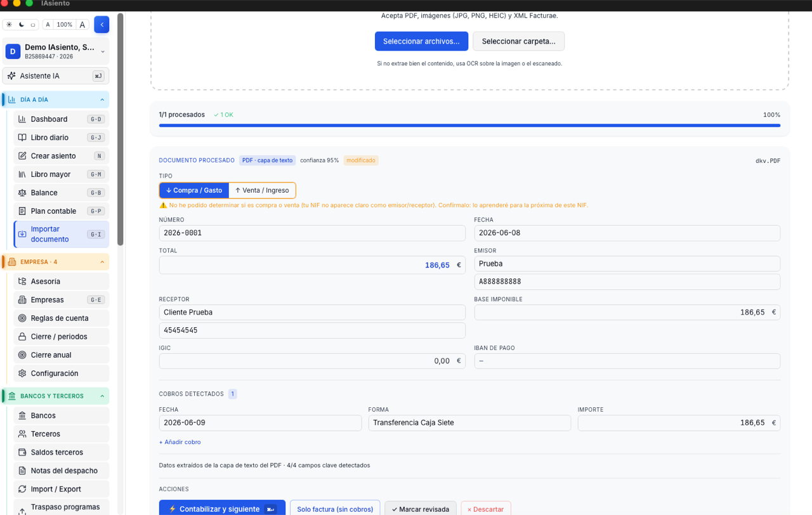This screenshot has height=515, width=812.
Task: Select system theme rectangle icon
Action: click(x=33, y=25)
